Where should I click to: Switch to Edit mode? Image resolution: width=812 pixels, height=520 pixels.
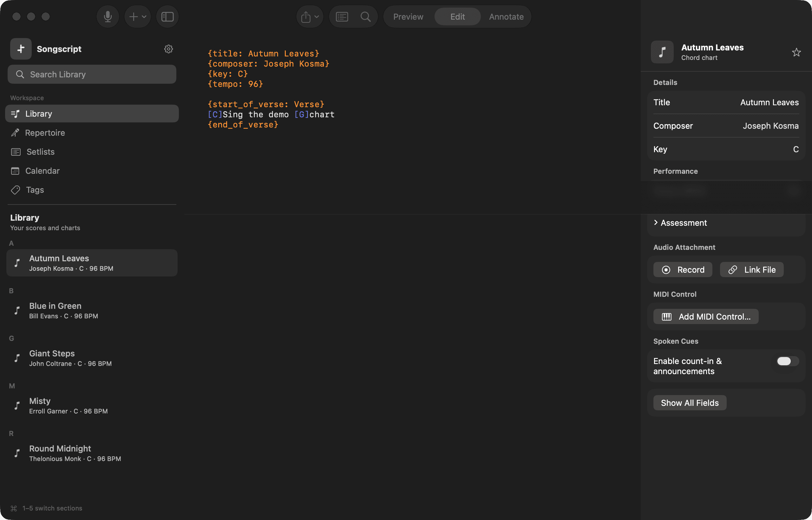click(457, 16)
